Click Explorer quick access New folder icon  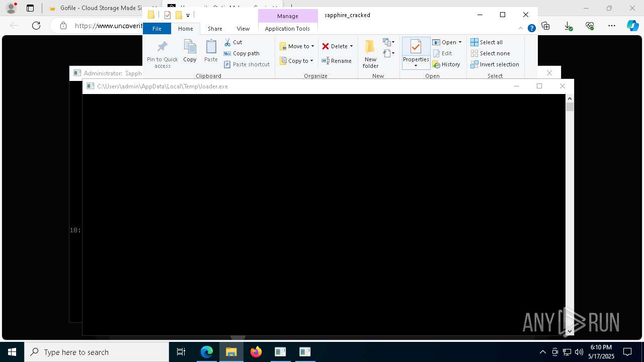click(x=178, y=15)
